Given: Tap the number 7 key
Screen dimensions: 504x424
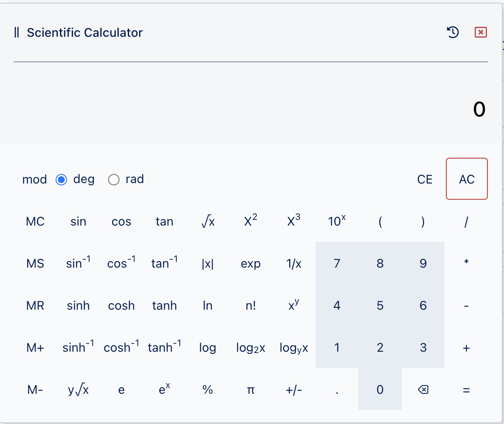Looking at the screenshot, I should click(337, 264).
